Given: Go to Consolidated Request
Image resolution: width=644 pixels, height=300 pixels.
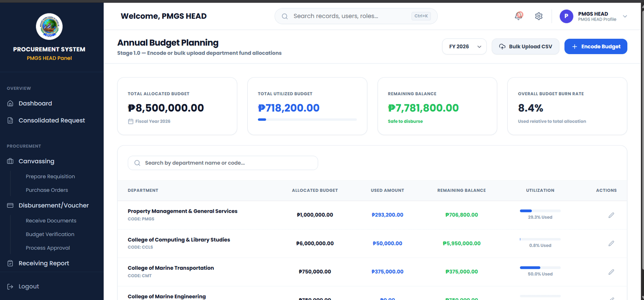Looking at the screenshot, I should click(x=52, y=120).
